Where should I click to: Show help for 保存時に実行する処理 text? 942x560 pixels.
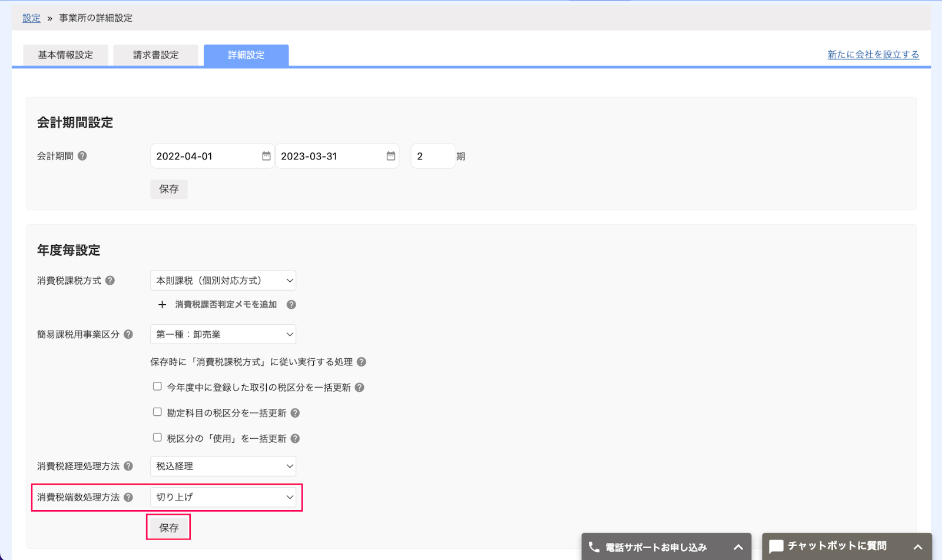(x=361, y=362)
